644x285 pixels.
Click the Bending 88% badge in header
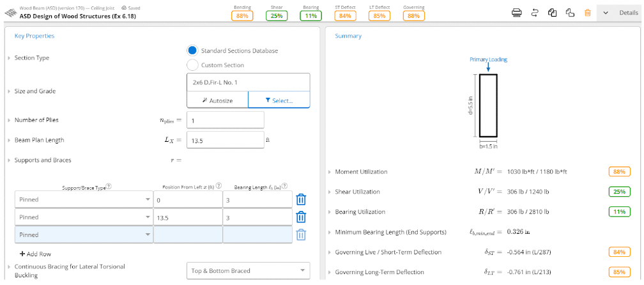click(x=242, y=15)
